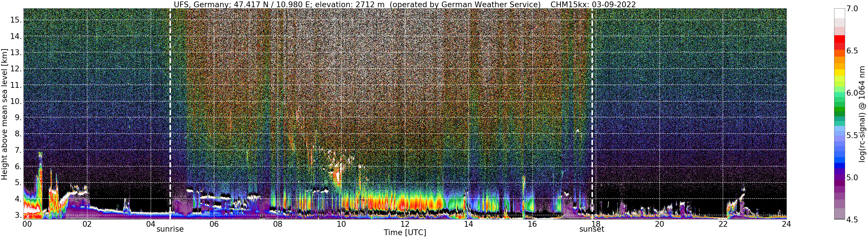Click the 'Height above mean sea level [km]' axis label
Viewport: 868px width, 238px height.
click(4, 114)
